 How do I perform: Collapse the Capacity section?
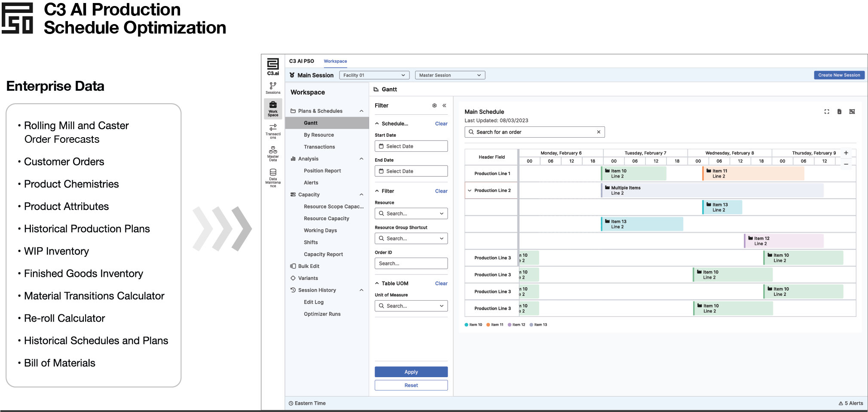coord(361,194)
